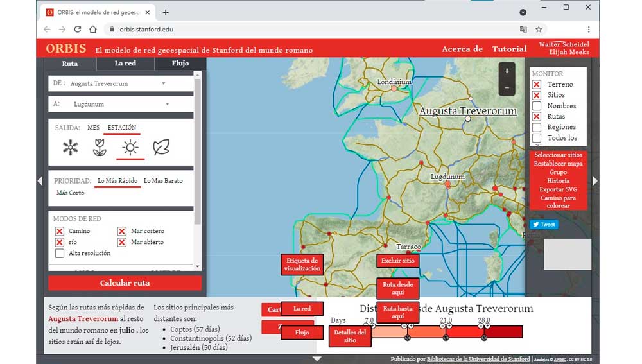Expand the bottom panel arrow
The image size is (642, 364).
317,359
